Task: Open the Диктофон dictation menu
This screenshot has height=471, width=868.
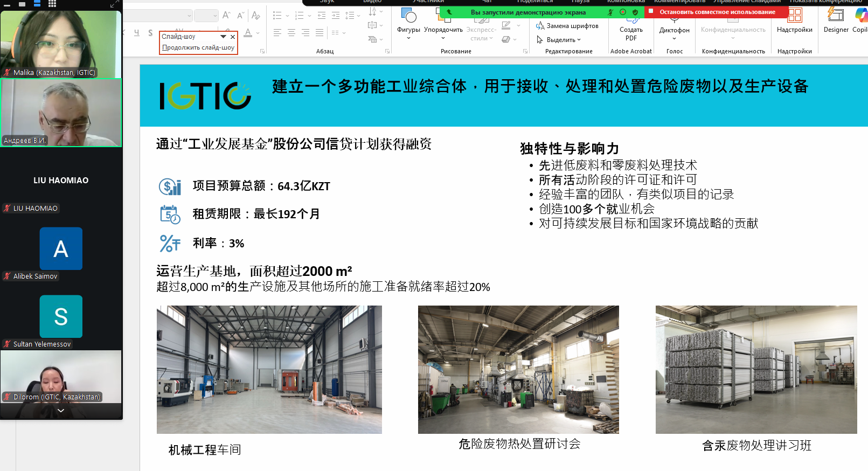Action: coord(674,30)
